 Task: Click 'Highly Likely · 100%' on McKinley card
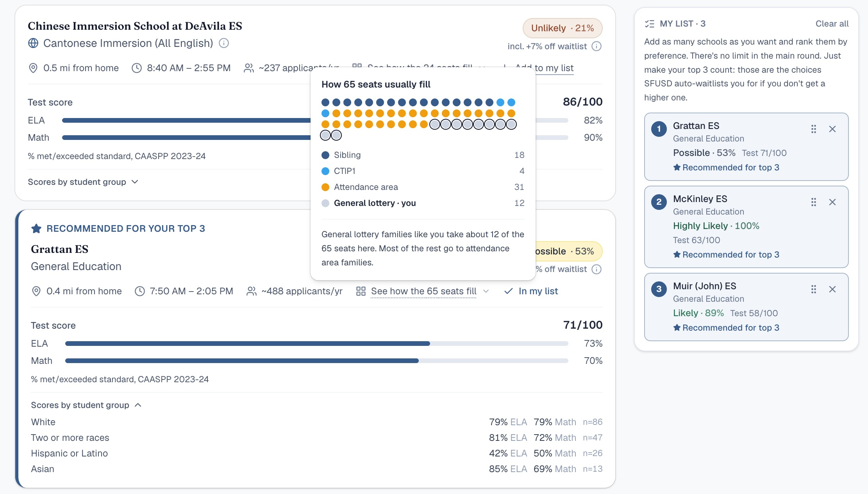[x=716, y=226]
